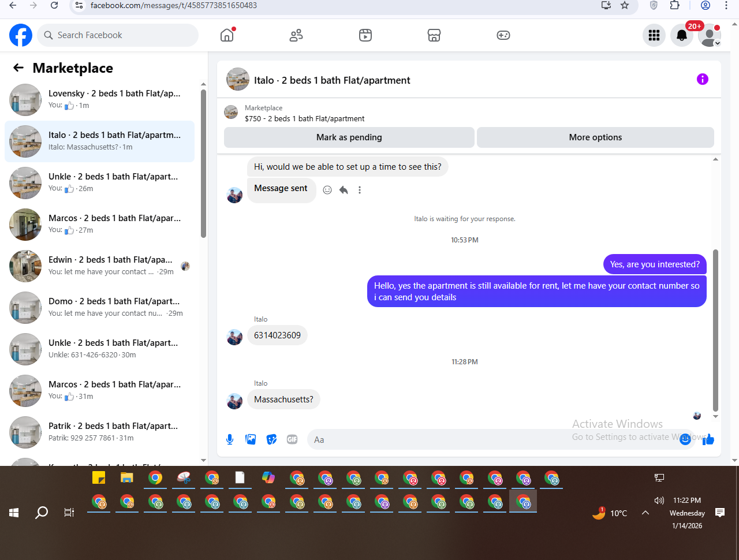The width and height of the screenshot is (739, 560).
Task: Click the back arrow beside Marketplace
Action: tap(18, 68)
